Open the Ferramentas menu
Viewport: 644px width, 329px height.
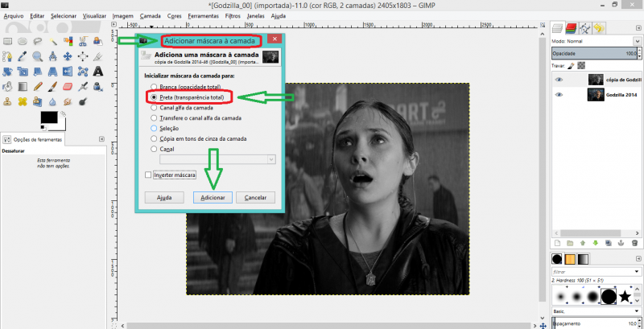tap(204, 15)
